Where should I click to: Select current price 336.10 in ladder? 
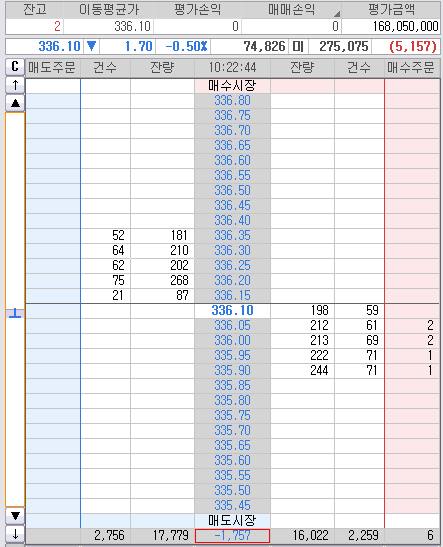tap(232, 310)
